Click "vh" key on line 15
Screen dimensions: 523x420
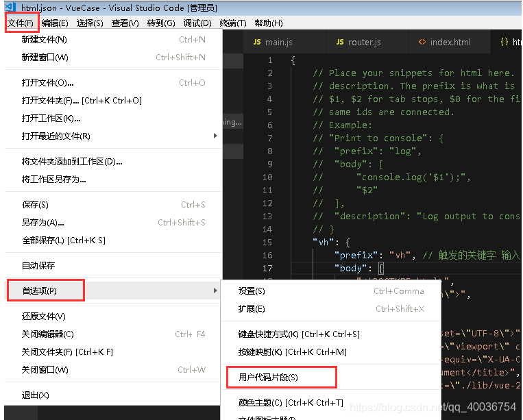click(x=324, y=243)
